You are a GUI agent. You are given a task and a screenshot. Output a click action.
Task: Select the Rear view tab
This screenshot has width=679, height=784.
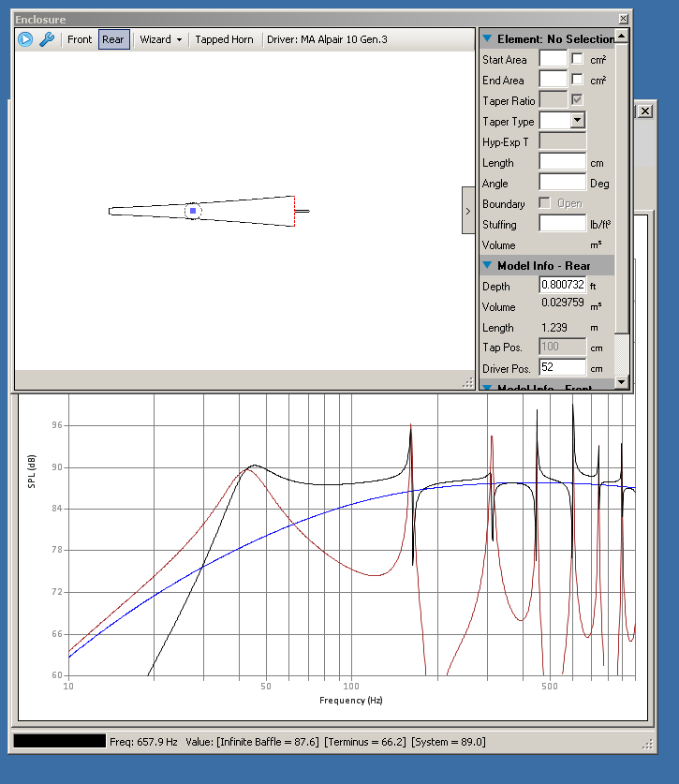(x=113, y=39)
